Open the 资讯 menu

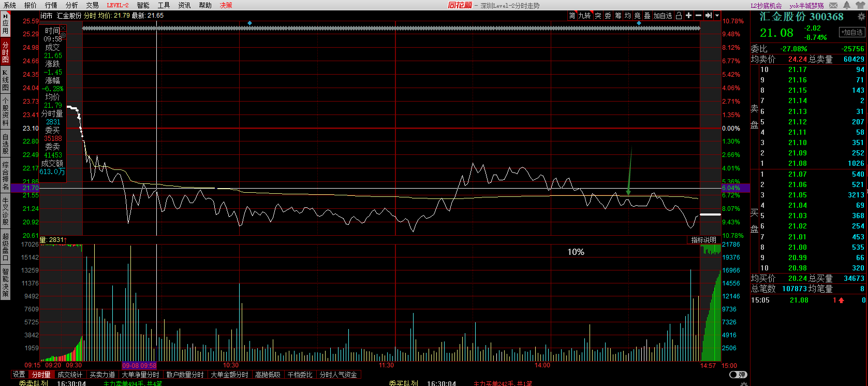coord(184,5)
